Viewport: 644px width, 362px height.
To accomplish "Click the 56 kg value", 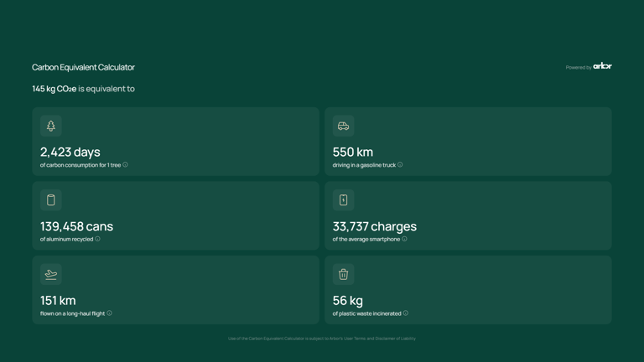I will [347, 300].
